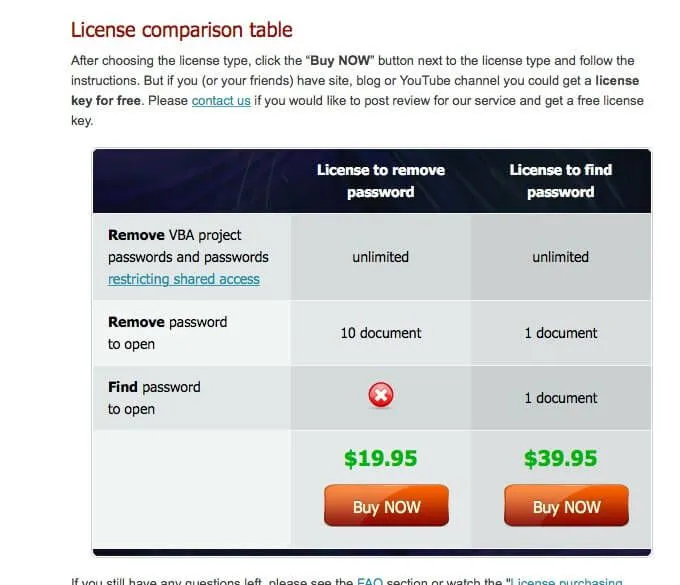
Task: Click the 10 document cell
Action: (x=381, y=333)
